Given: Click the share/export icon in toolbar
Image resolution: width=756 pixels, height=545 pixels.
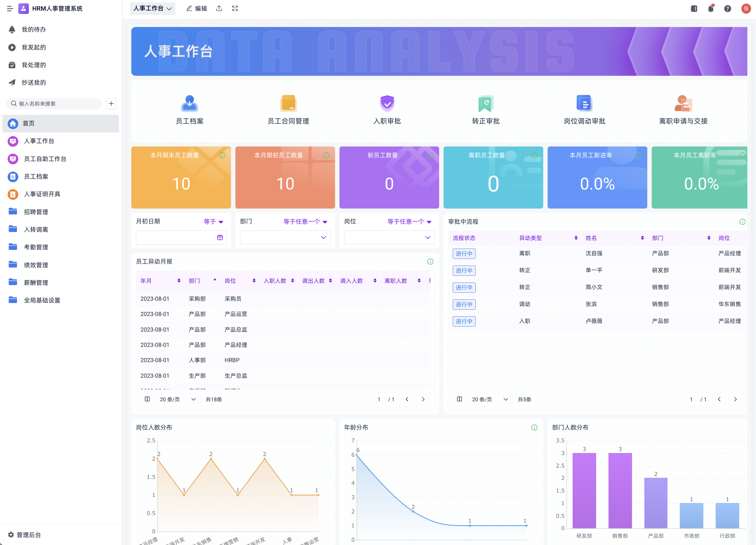Looking at the screenshot, I should click(x=219, y=9).
